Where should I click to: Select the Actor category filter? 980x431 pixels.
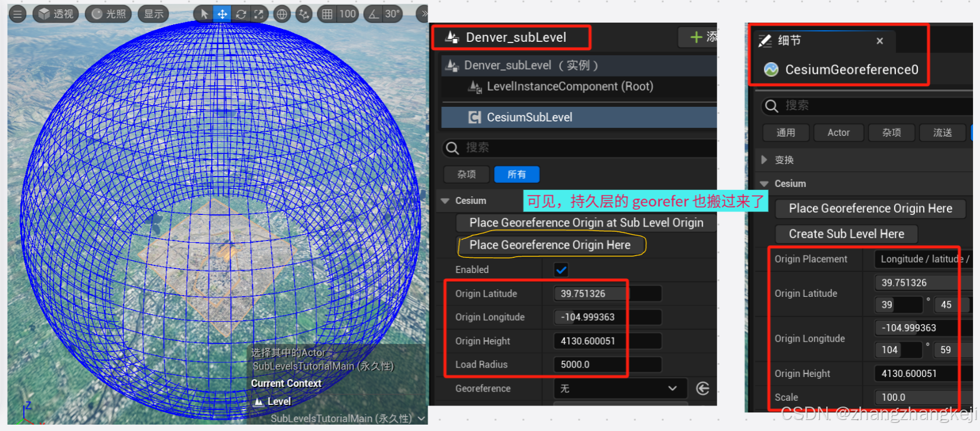(838, 132)
